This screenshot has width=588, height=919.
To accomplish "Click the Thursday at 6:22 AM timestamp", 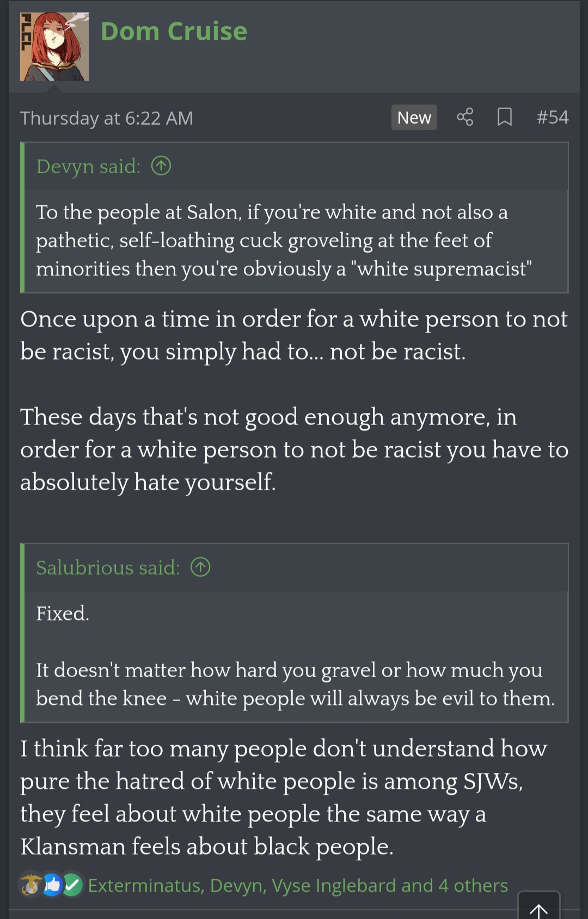I will click(107, 118).
